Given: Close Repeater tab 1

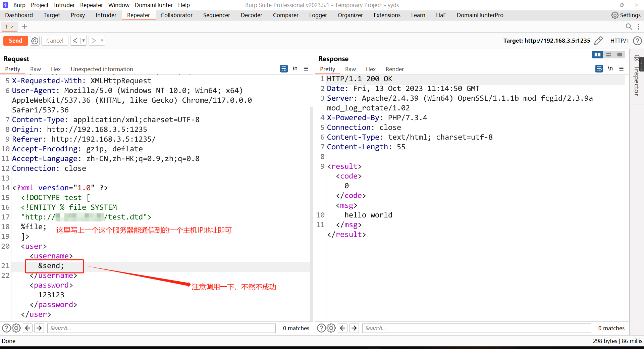Looking at the screenshot, I should (x=12, y=27).
